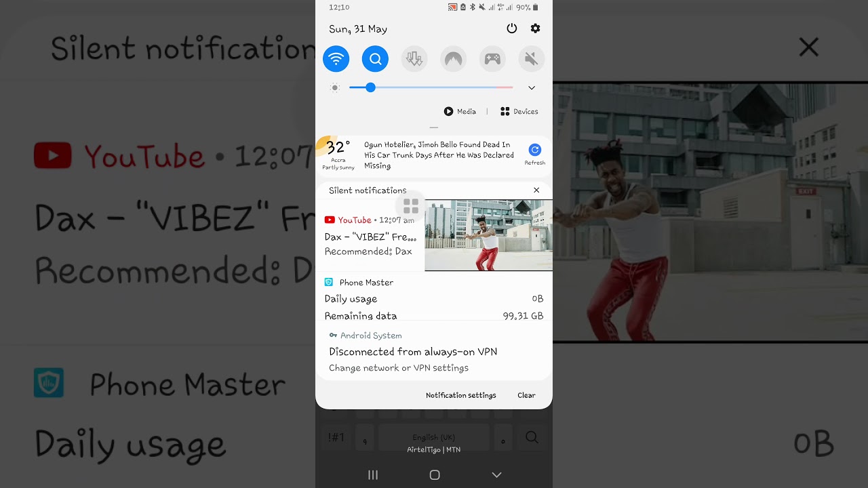Tap the down-chevron navigation button

(x=496, y=475)
